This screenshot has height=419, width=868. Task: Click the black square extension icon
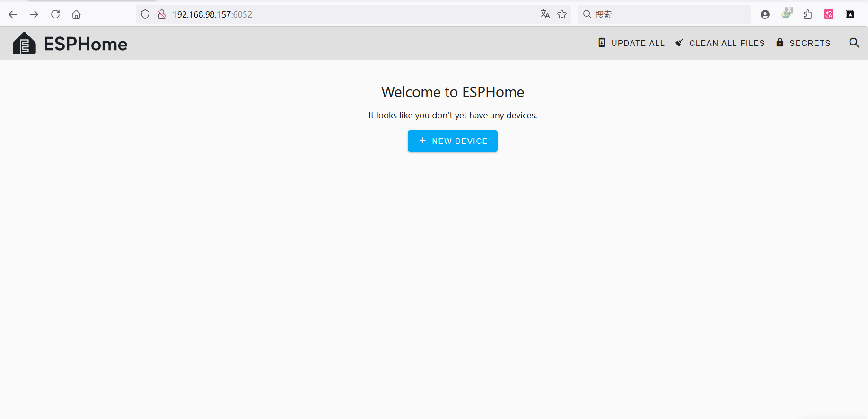(x=850, y=14)
